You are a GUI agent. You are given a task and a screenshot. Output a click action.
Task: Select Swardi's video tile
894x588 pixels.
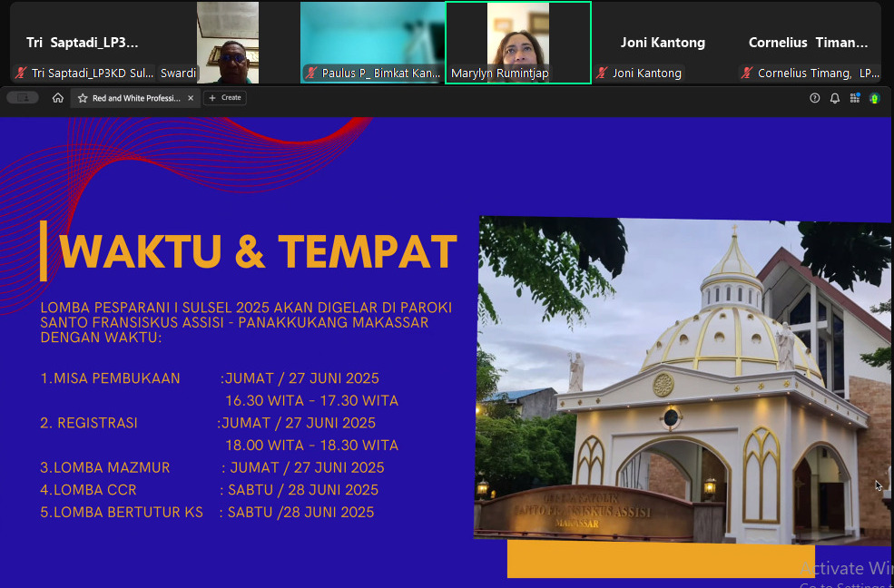tap(227, 41)
